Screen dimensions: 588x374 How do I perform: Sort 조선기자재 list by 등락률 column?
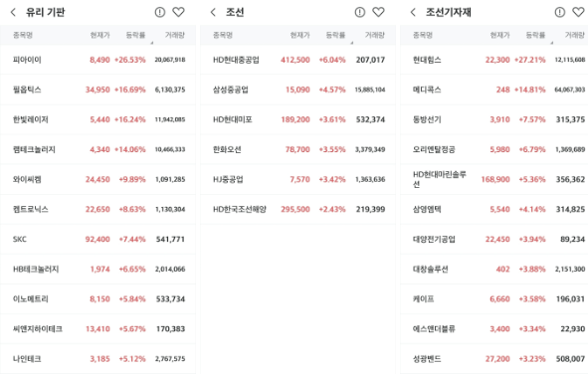[535, 35]
